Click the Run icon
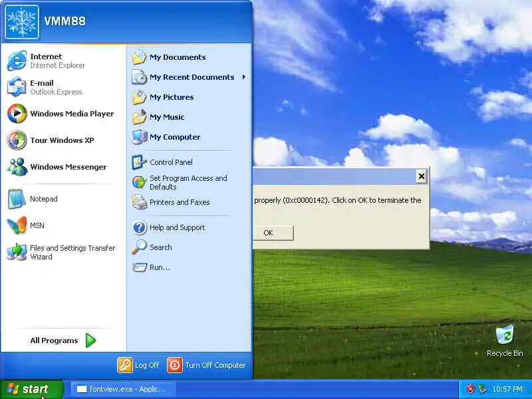 139,267
